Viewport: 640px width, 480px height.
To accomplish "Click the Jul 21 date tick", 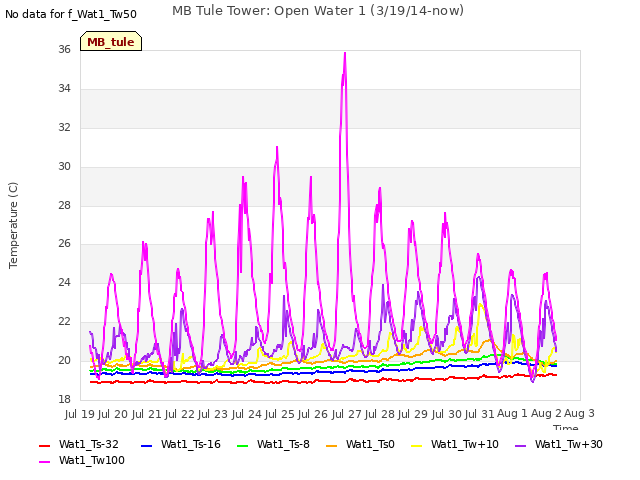I will 146,414.
